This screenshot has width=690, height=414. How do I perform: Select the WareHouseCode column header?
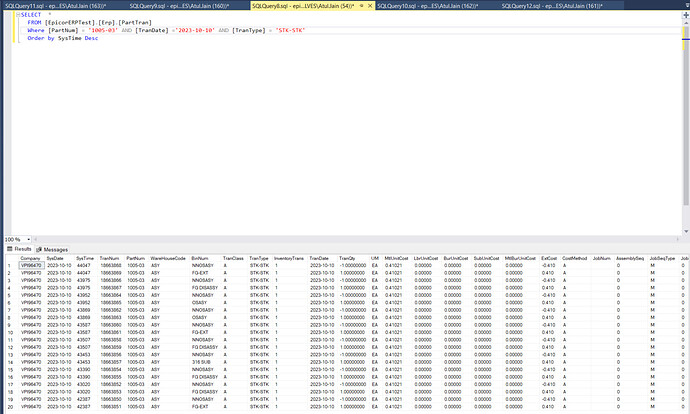[168, 258]
